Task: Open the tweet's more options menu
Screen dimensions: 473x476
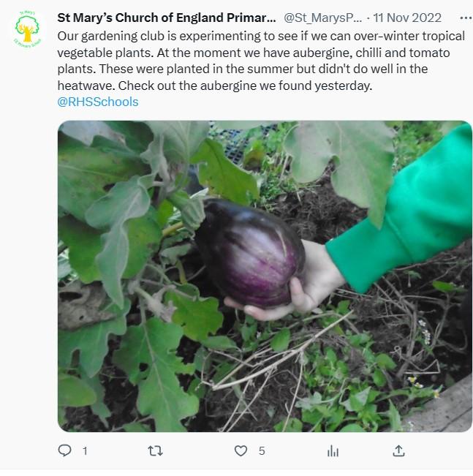Action: [x=465, y=18]
